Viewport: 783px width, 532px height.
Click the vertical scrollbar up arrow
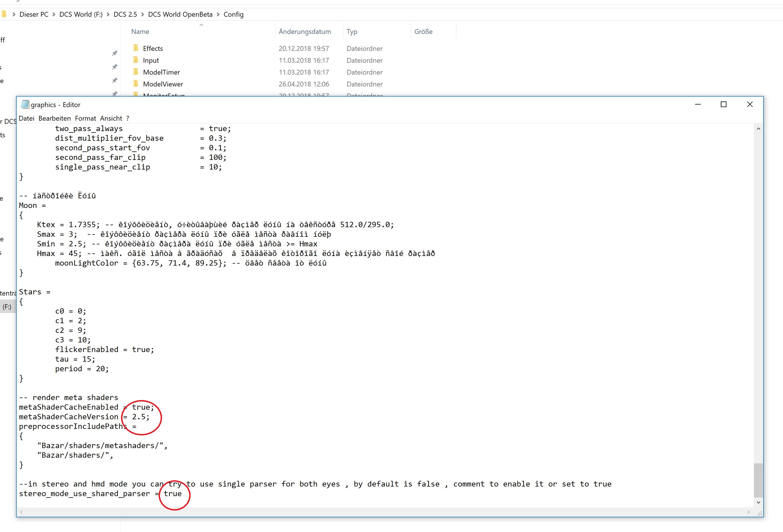(758, 129)
